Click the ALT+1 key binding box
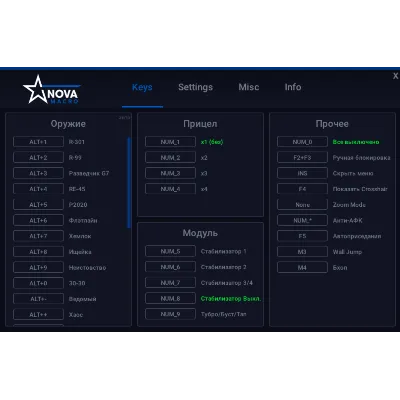 38,142
